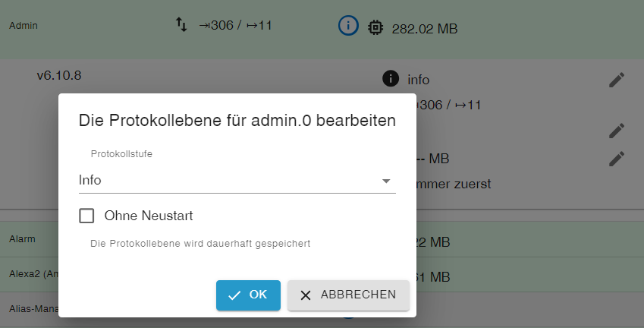The image size is (644, 328).
Task: Confirm the dialog with OK
Action: click(248, 295)
